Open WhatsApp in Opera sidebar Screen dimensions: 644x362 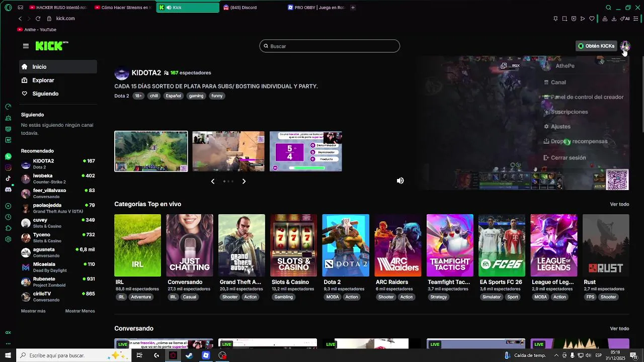(8, 156)
